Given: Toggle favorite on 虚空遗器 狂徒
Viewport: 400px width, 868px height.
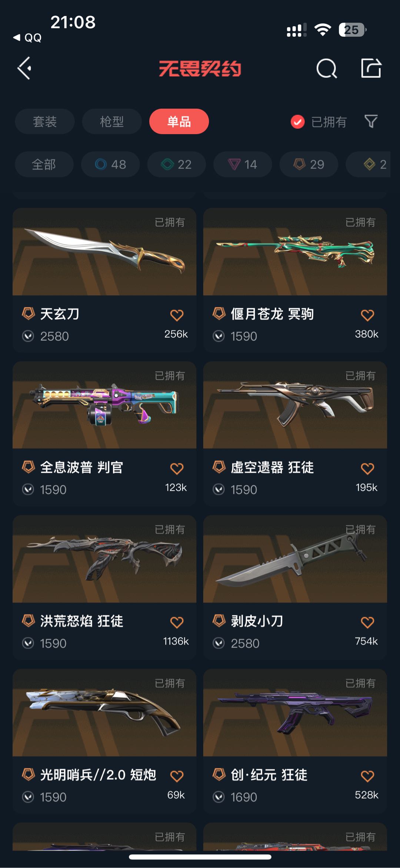Looking at the screenshot, I should [367, 468].
